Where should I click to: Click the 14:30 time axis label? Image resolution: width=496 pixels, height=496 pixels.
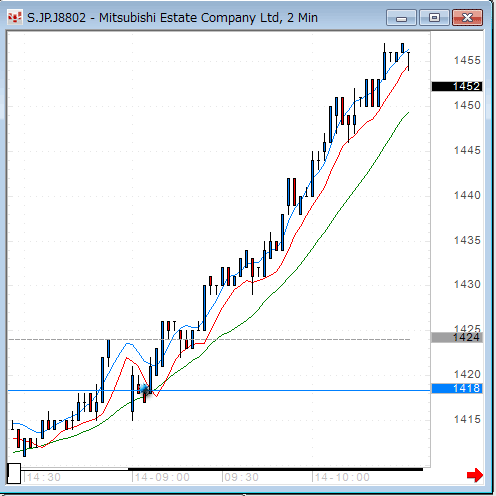coord(43,477)
